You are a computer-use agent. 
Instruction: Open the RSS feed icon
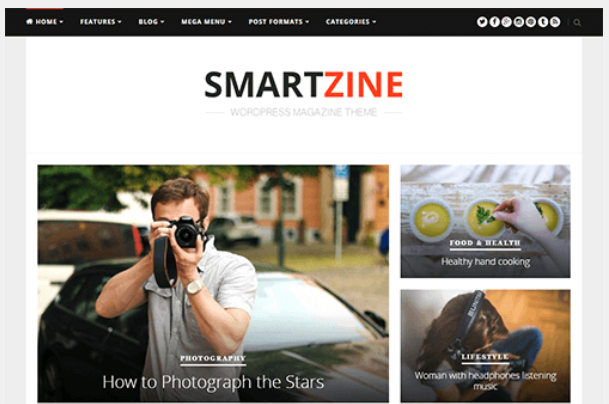[x=555, y=22]
